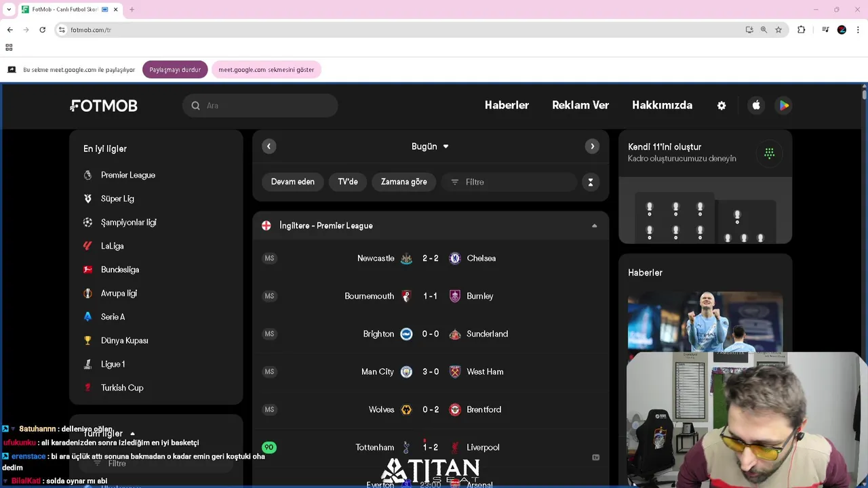Screen dimensions: 868x488
Task: Click the Brentford club crest
Action: [455, 409]
